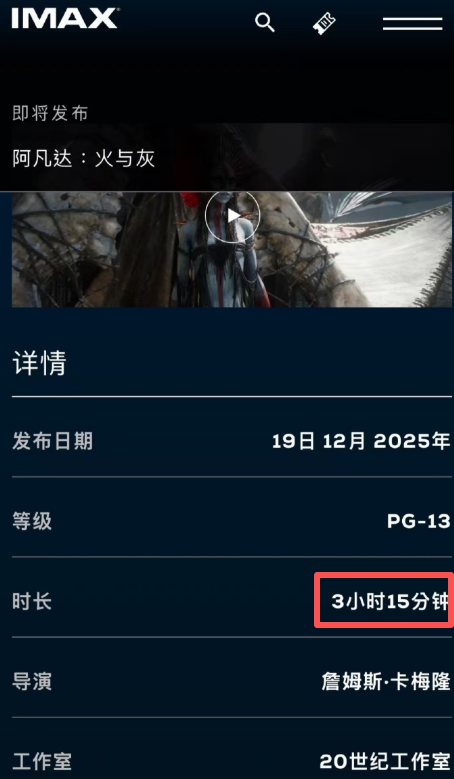This screenshot has width=454, height=779.
Task: Tap the ticket icon in header
Action: point(324,23)
